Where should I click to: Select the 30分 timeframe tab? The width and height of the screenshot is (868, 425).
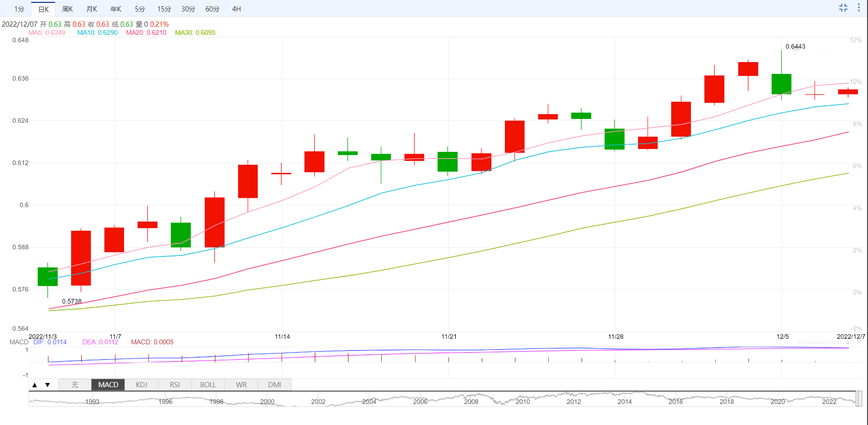click(188, 9)
